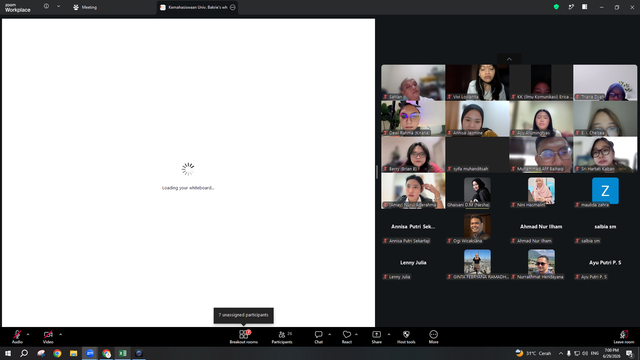Viewport: 640px width, 360px height.
Task: Expand share options arrow beside Share
Action: pyautogui.click(x=389, y=334)
